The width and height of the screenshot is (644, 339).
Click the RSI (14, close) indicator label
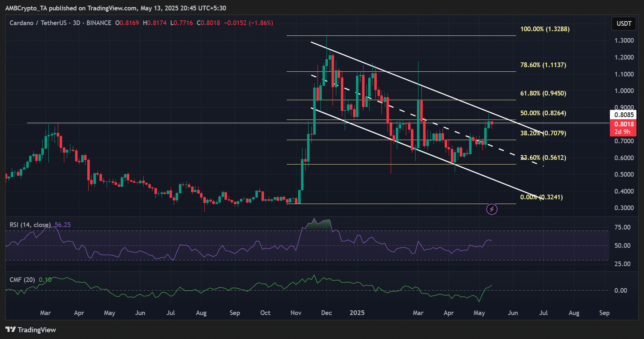pos(30,225)
